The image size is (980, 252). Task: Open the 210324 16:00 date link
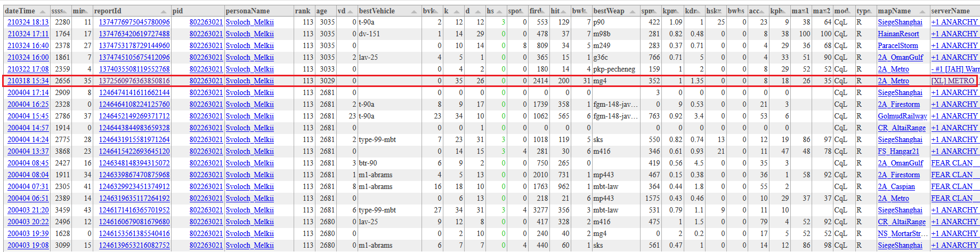[28, 58]
